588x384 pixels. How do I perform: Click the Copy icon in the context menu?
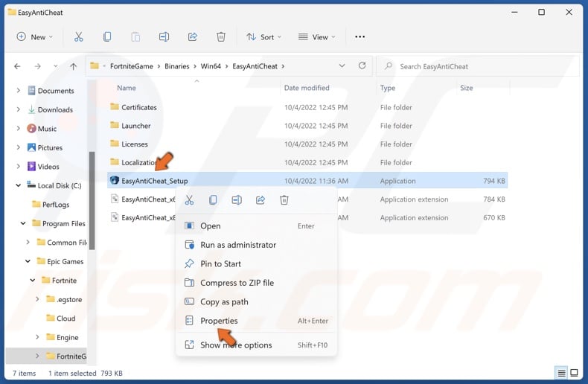[x=213, y=200]
